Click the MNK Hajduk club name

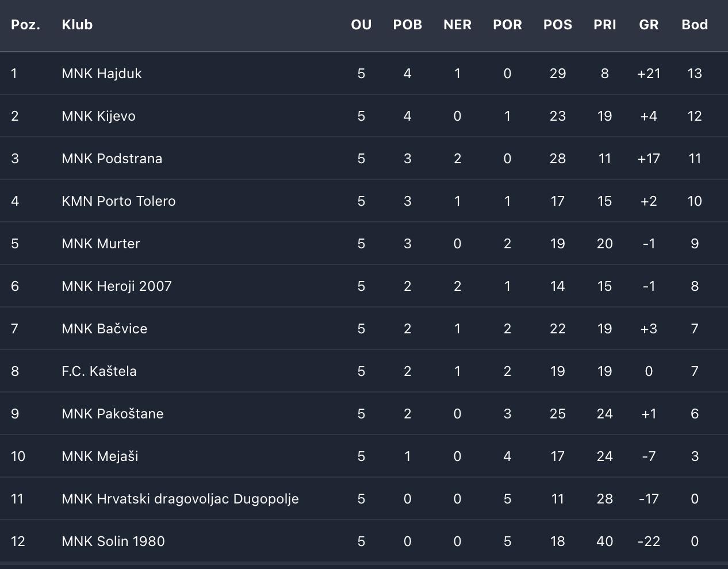click(x=102, y=74)
